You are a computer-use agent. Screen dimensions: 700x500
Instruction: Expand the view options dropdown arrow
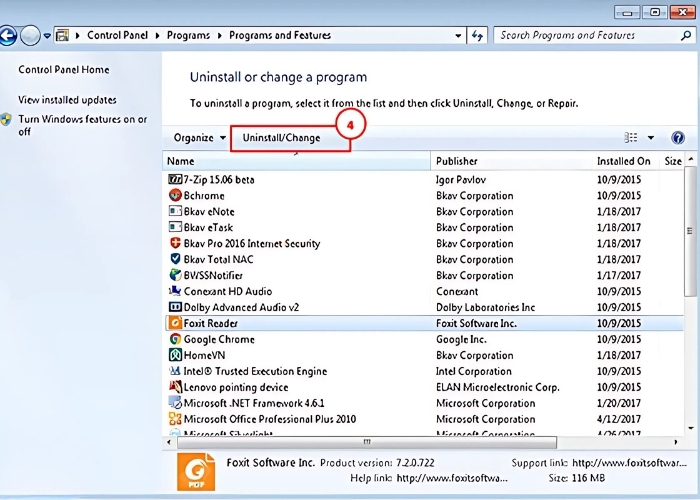click(x=651, y=138)
